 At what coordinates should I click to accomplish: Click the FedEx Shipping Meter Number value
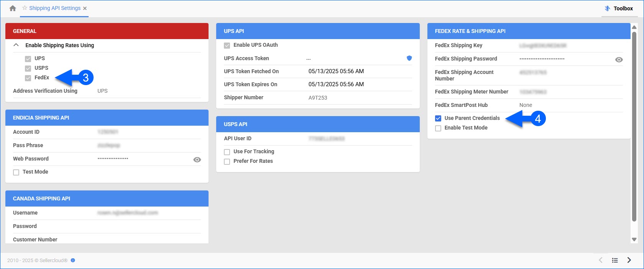pyautogui.click(x=533, y=92)
